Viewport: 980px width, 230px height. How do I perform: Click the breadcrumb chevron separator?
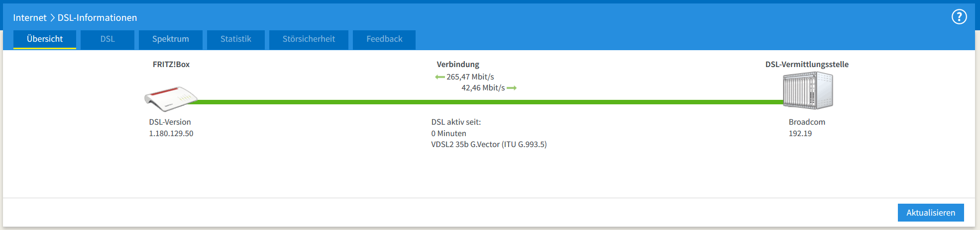click(52, 18)
